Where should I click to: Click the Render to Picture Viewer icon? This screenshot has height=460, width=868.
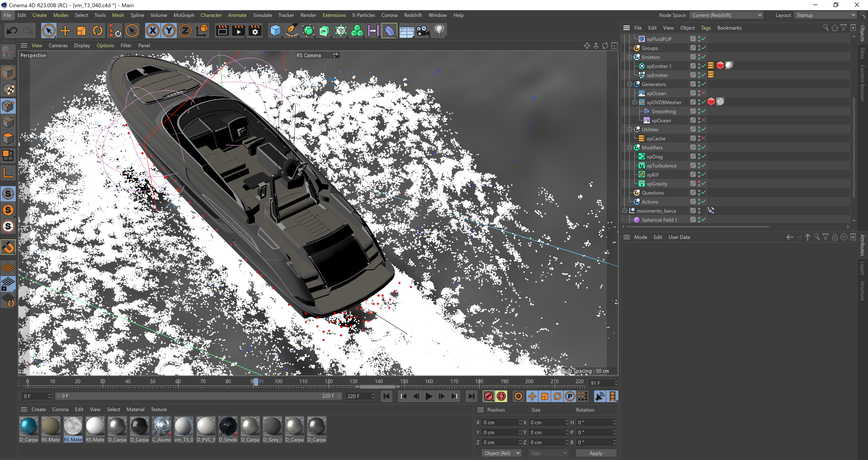coord(238,31)
